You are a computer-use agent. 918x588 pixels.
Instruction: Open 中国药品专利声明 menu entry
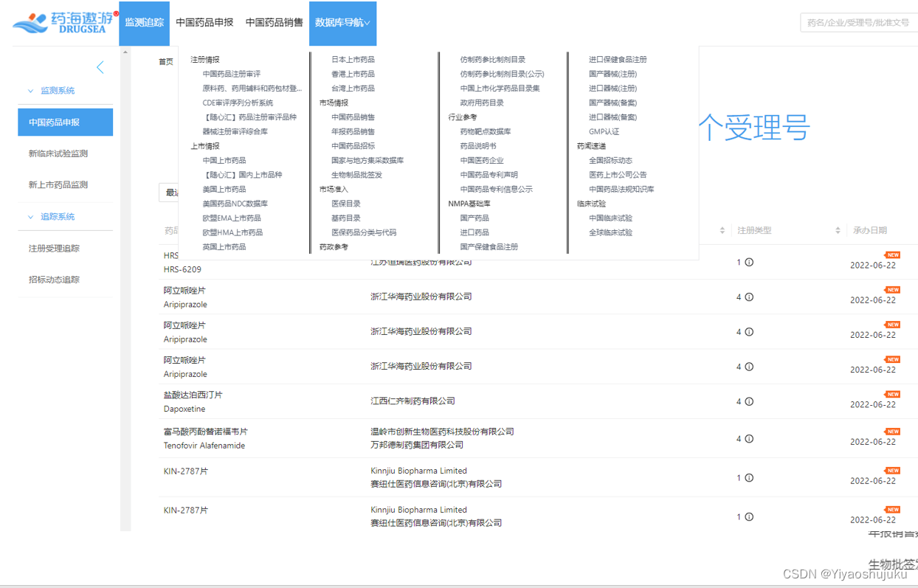click(x=489, y=175)
